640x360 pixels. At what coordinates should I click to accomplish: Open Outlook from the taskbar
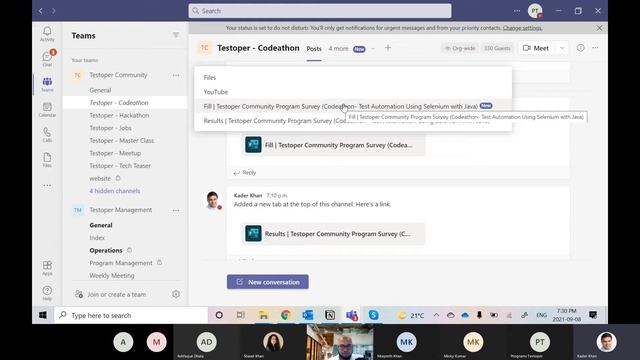pos(308,315)
